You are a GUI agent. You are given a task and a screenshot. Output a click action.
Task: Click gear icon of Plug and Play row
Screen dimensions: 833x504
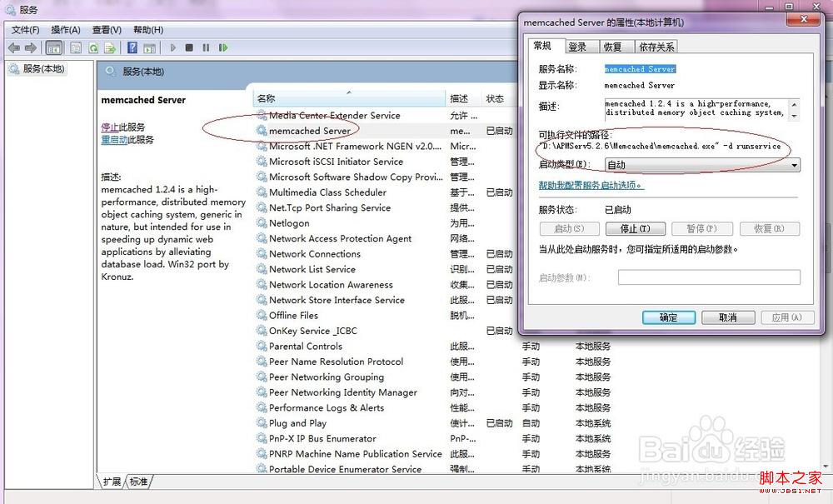[262, 423]
